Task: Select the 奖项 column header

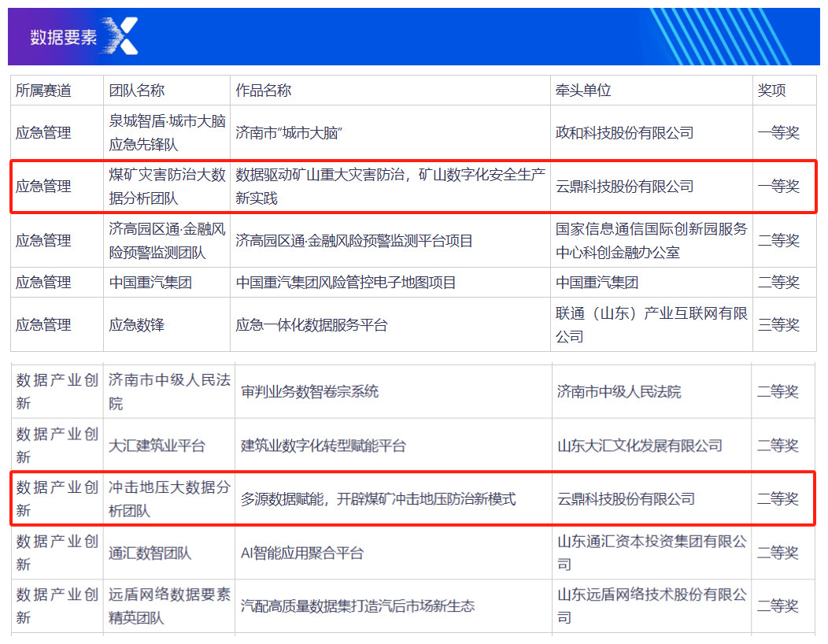Action: coord(771,91)
